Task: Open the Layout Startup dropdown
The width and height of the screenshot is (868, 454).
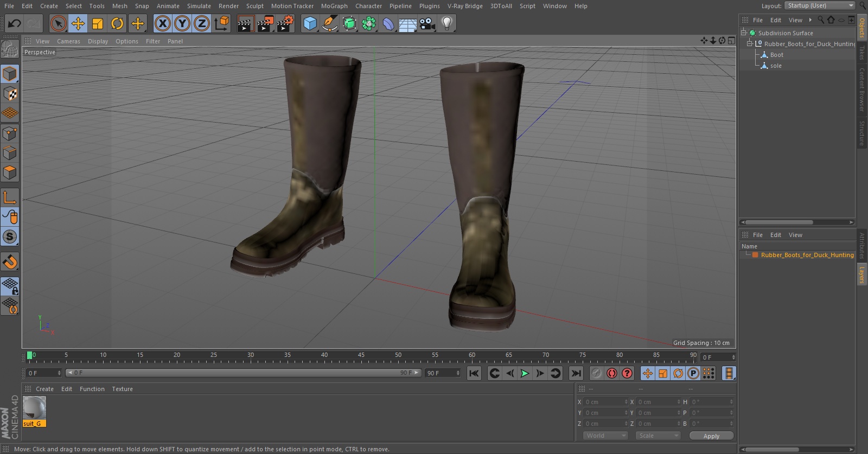Action: point(820,5)
